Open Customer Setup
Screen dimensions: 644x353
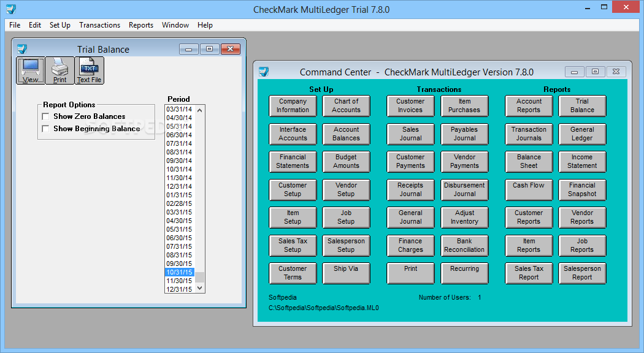[293, 189]
